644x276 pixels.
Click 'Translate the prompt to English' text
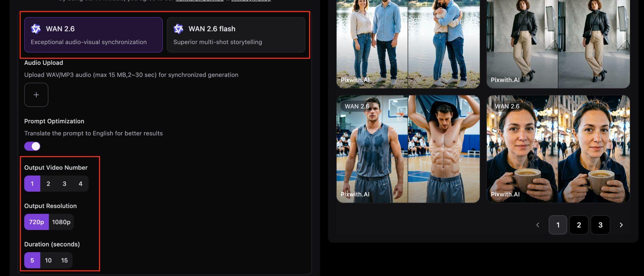click(93, 133)
